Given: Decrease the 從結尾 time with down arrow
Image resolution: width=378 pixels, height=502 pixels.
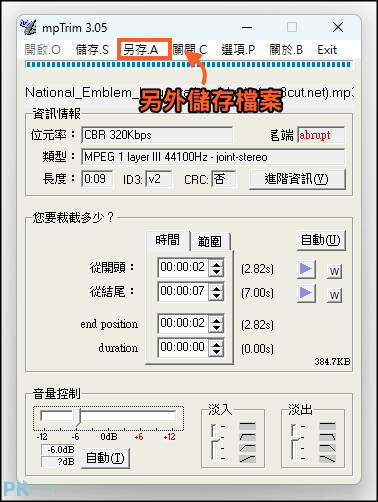Looking at the screenshot, I should pos(216,296).
